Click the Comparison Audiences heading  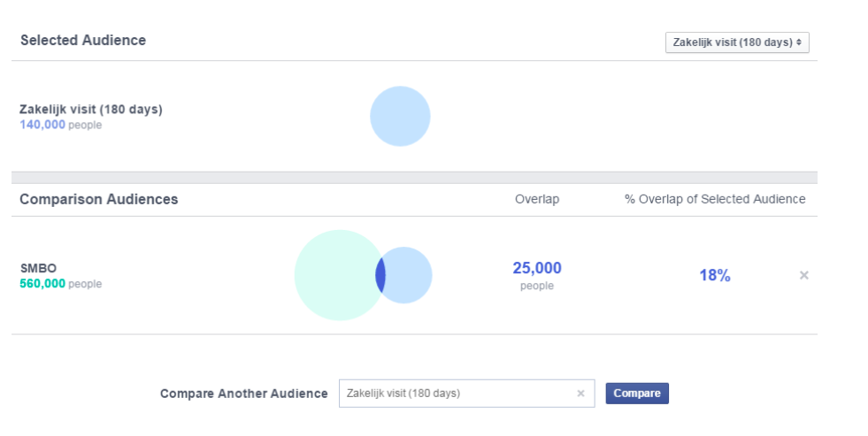pos(98,199)
